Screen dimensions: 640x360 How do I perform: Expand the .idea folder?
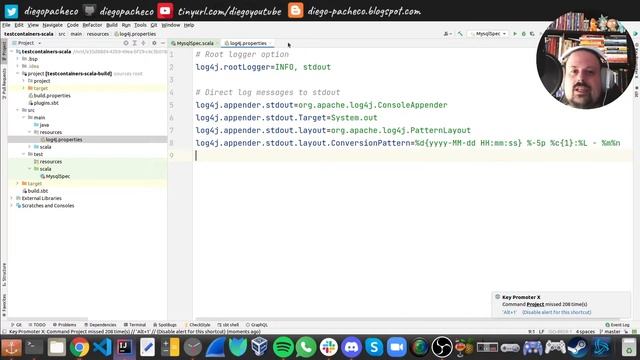click(x=18, y=66)
